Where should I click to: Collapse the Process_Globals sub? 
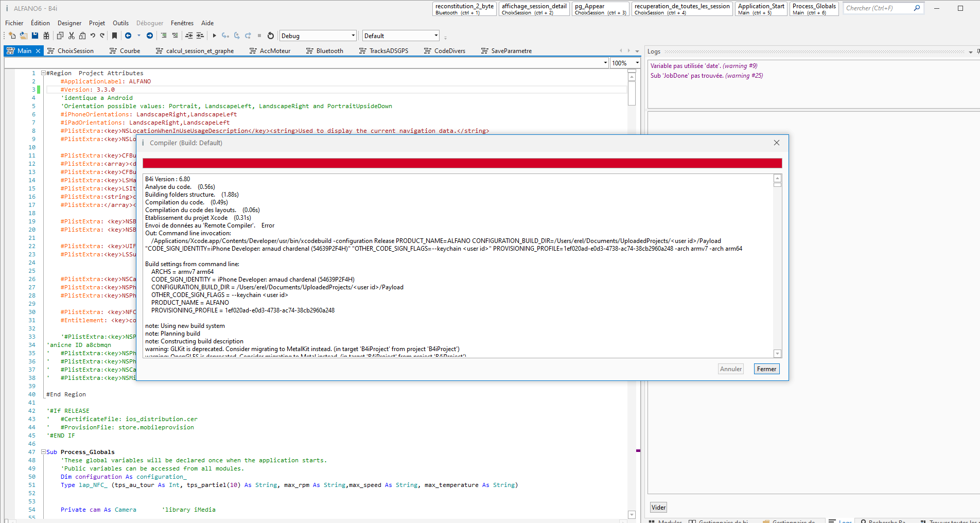click(x=44, y=452)
